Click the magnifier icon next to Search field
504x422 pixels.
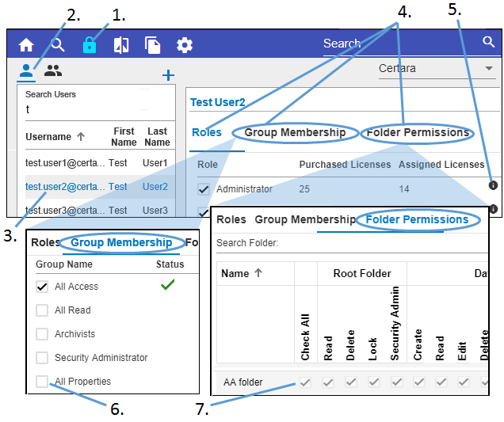(489, 42)
